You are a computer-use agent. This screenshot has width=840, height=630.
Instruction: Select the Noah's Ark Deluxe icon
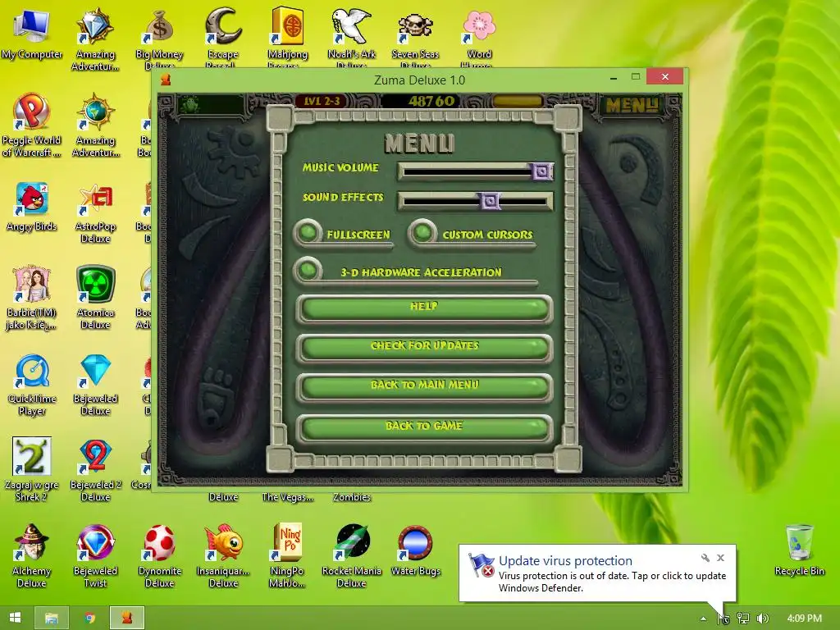pyautogui.click(x=351, y=39)
